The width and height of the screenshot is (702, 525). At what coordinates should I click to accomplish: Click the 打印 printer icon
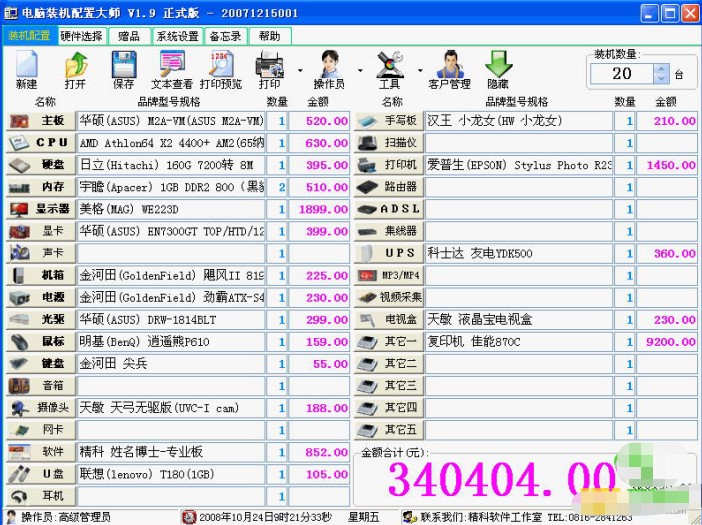270,70
